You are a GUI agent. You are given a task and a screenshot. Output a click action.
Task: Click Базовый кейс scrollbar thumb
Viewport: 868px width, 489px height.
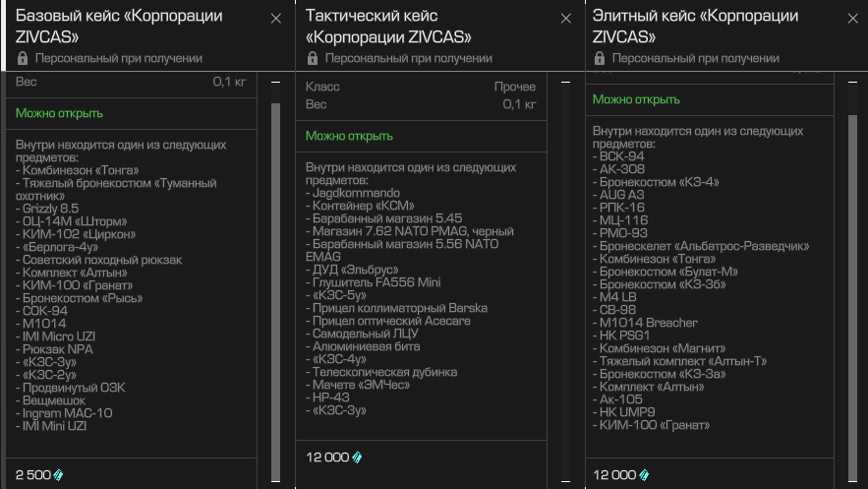point(275,292)
